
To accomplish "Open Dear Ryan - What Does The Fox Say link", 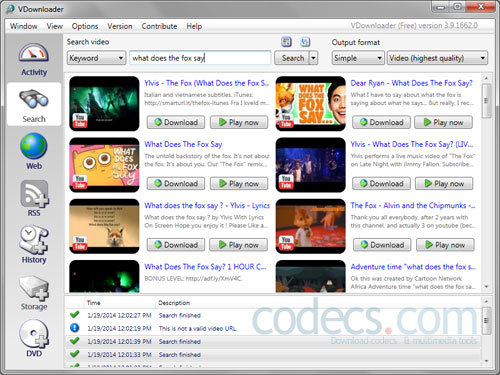I will [x=411, y=83].
